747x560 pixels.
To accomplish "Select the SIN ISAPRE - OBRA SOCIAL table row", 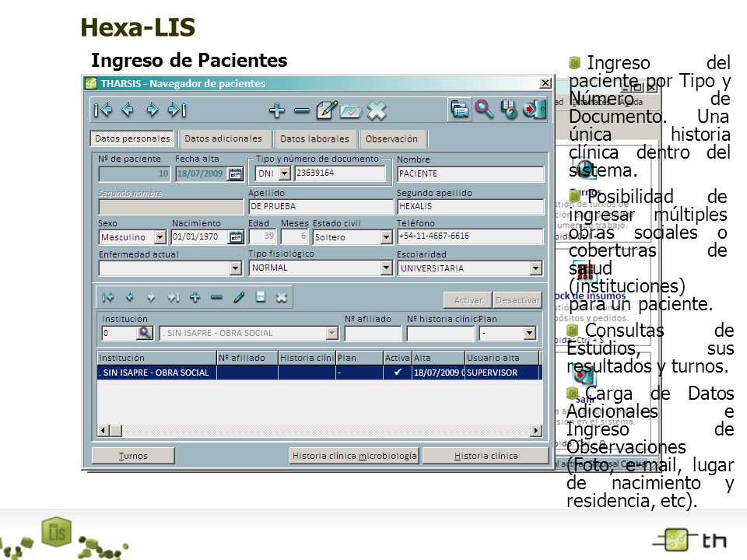I will [319, 373].
